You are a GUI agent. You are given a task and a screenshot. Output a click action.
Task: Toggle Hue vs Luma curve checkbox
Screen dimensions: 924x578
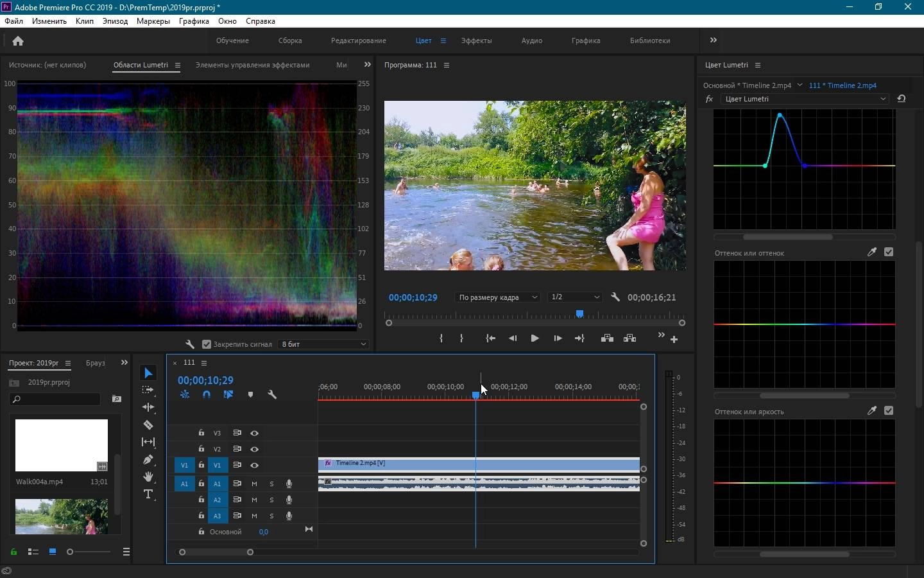pos(889,411)
